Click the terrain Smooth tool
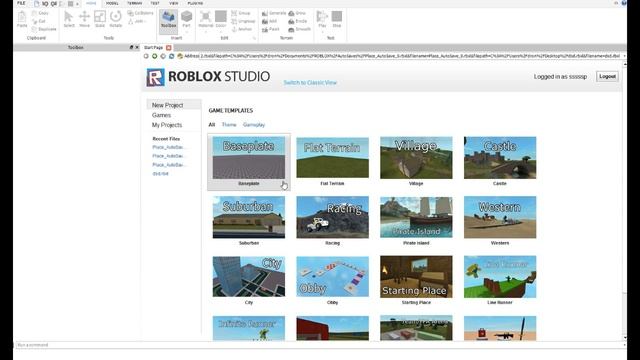The height and width of the screenshot is (360, 640). coord(300,29)
